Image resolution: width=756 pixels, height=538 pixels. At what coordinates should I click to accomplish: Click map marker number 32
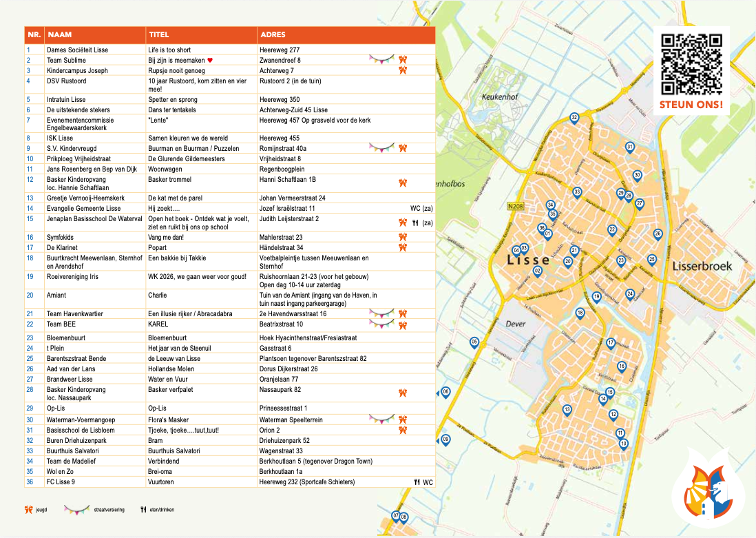[x=574, y=118]
